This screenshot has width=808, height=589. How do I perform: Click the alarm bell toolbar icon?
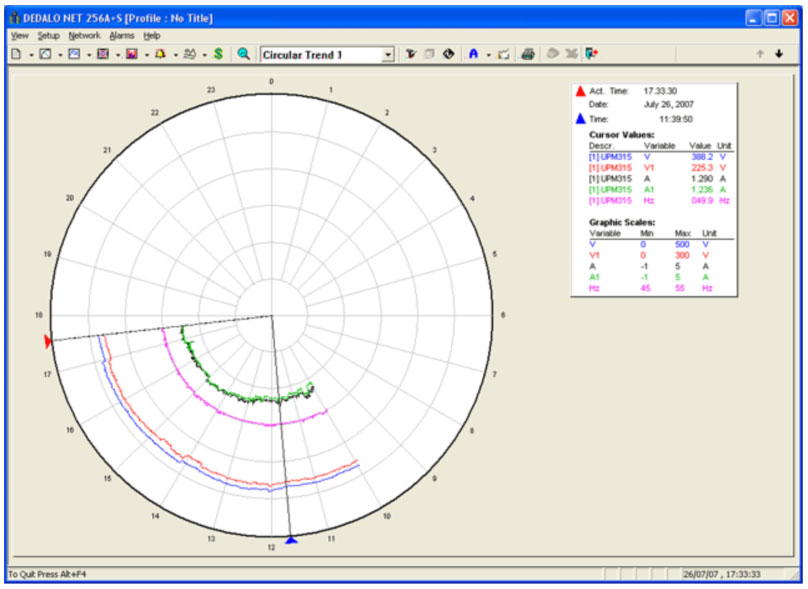click(x=160, y=54)
